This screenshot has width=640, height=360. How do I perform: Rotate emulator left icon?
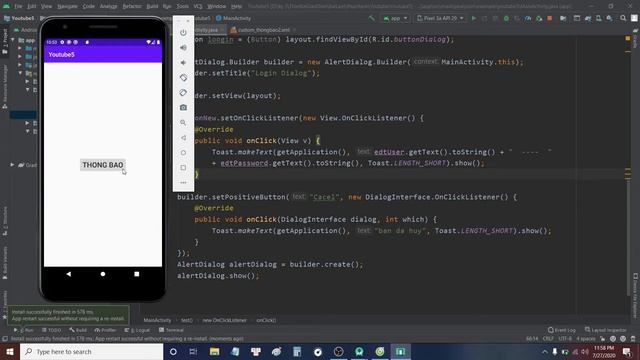pos(183,78)
